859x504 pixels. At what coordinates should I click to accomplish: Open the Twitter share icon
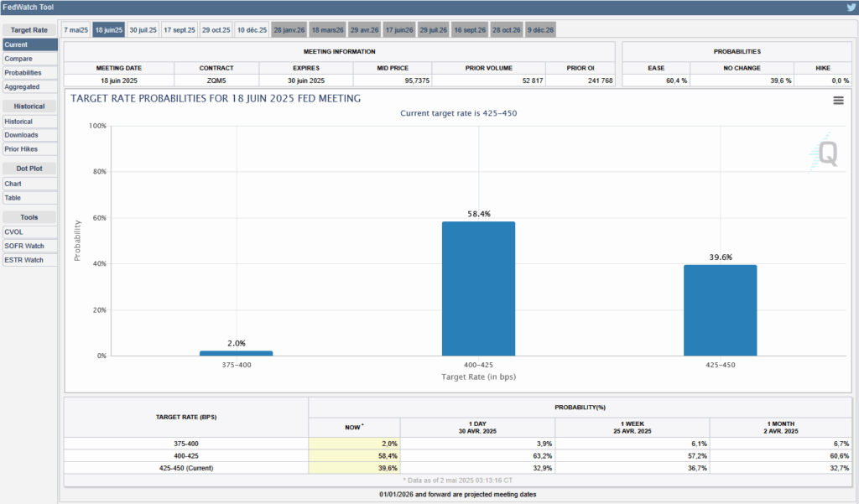[851, 8]
